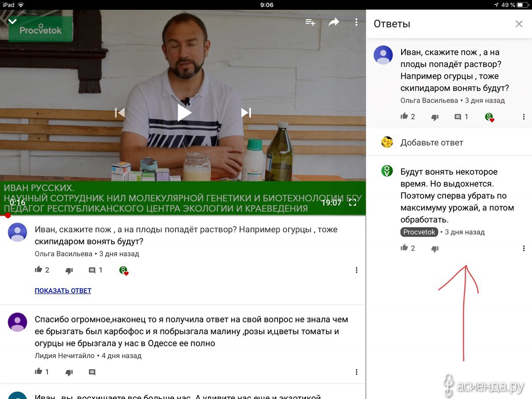
Task: Close the Ответы replies panel
Action: pyautogui.click(x=519, y=24)
